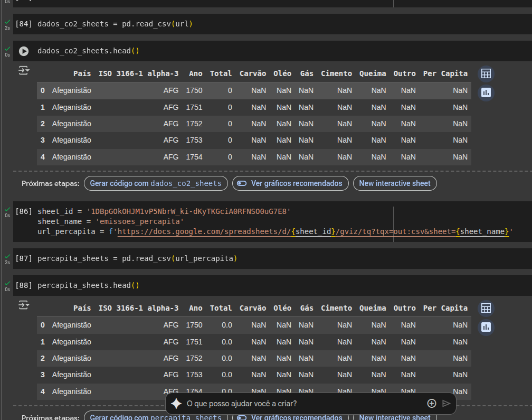Click the green checkmark beside cell [87]
Viewport: 532px width, 420px height.
[7, 256]
